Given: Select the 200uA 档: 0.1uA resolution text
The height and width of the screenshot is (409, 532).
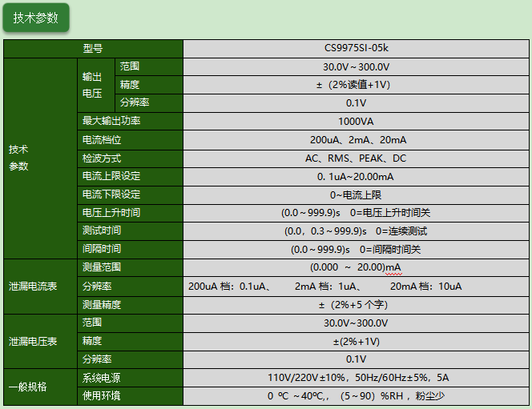Looking at the screenshot, I should click(230, 287).
